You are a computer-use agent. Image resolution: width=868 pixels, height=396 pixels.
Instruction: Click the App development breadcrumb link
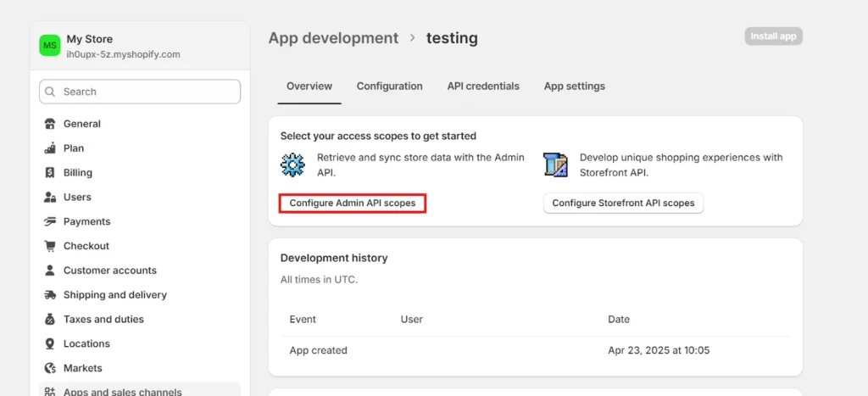[333, 38]
